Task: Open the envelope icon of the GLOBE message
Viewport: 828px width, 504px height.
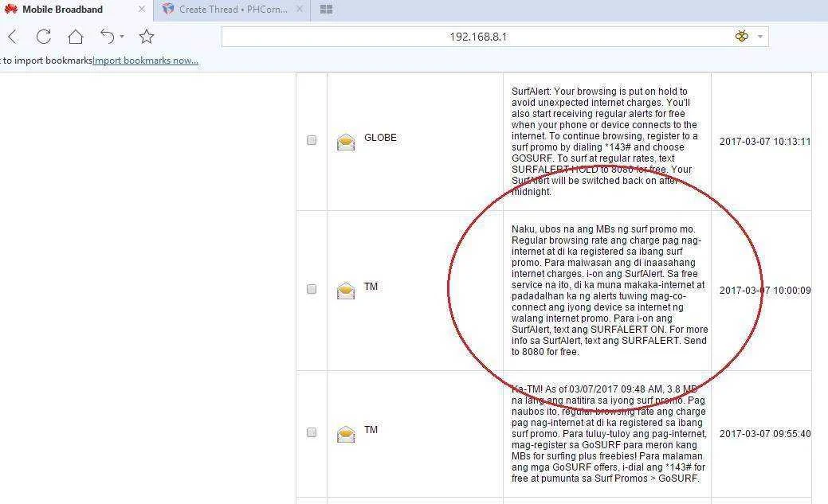Action: click(x=346, y=142)
